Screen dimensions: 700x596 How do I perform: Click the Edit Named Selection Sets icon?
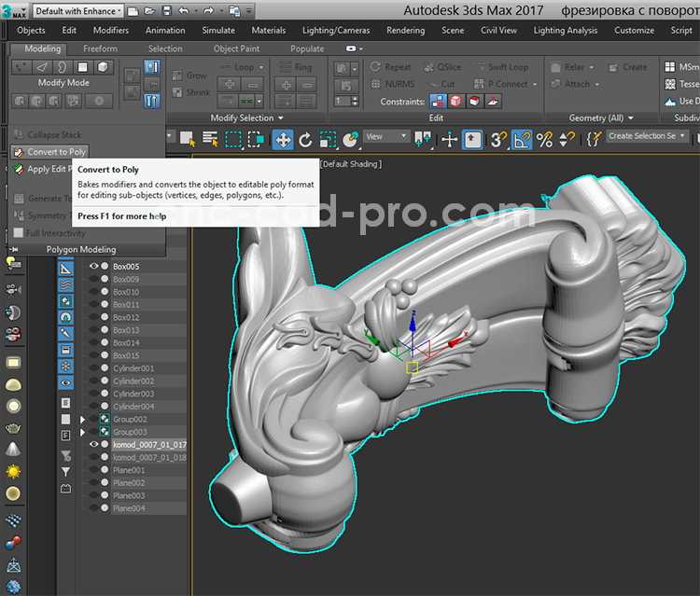(x=594, y=139)
